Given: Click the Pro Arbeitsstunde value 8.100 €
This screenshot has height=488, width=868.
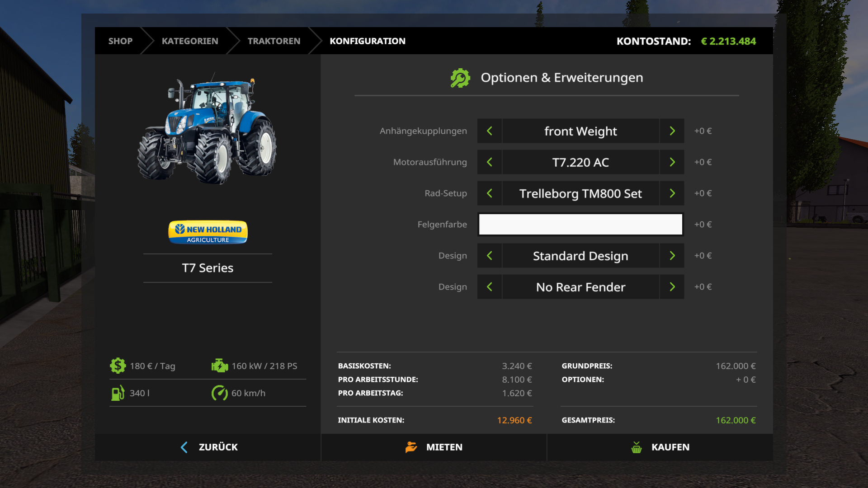Looking at the screenshot, I should click(517, 380).
